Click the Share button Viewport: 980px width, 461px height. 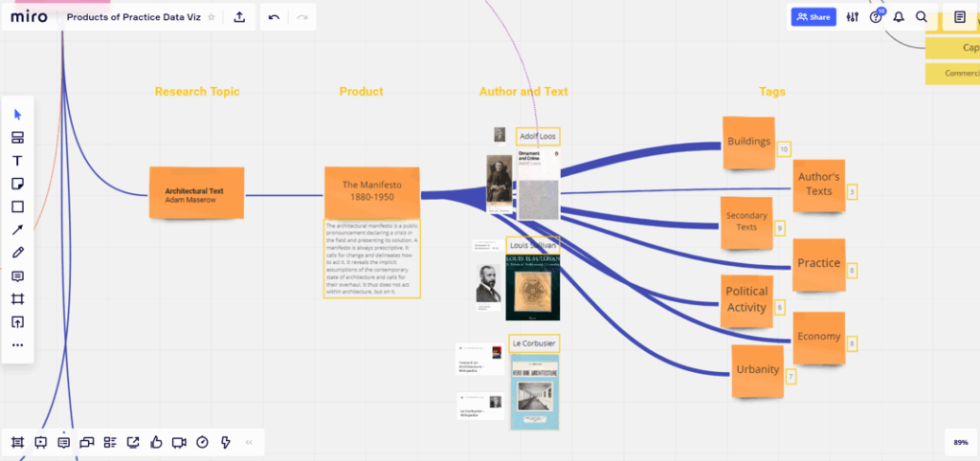(x=813, y=16)
